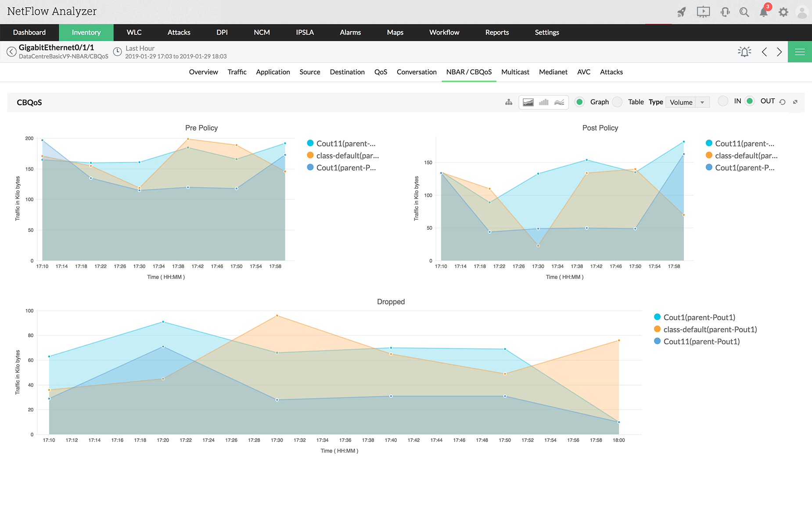This screenshot has width=812, height=507.
Task: Open the alarm bell for GigabitEthernet0/1/1
Action: tap(744, 51)
